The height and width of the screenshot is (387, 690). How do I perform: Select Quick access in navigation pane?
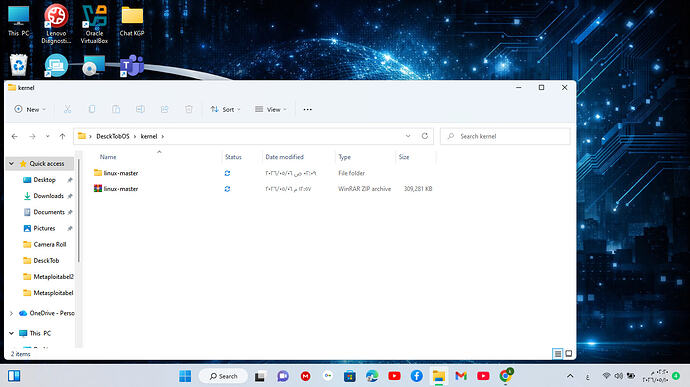coord(47,164)
